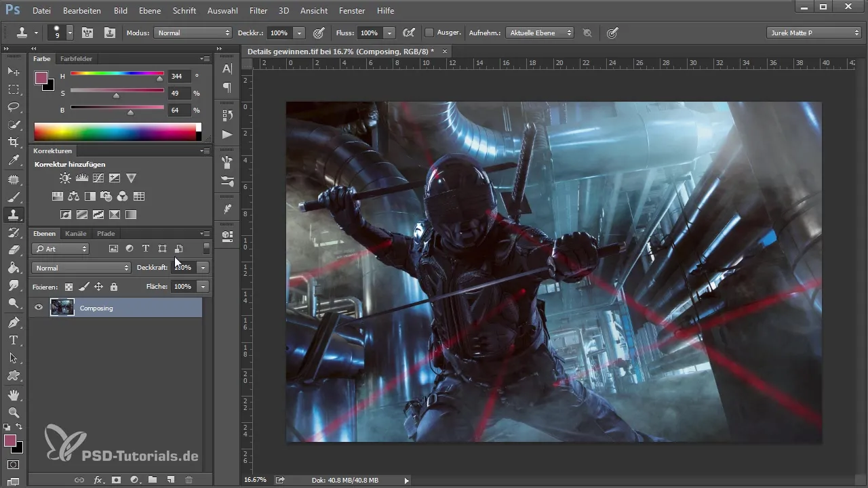This screenshot has height=488, width=868.
Task: Add a Levels adjustment
Action: (x=82, y=178)
